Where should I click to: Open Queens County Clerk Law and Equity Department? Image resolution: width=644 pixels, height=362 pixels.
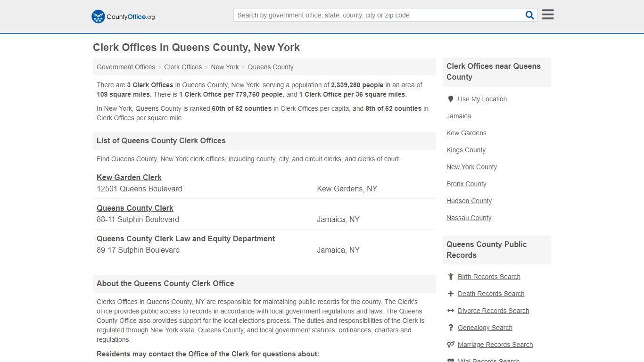186,239
